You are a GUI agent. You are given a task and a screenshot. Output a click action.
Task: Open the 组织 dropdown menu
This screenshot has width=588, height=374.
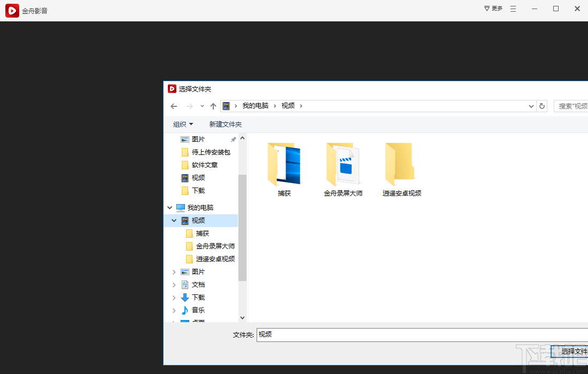183,124
